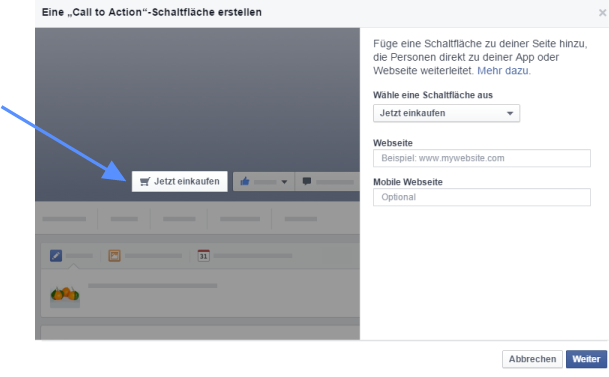Click the 'Mobile Webseite' label
The width and height of the screenshot is (609, 377).
pos(408,182)
